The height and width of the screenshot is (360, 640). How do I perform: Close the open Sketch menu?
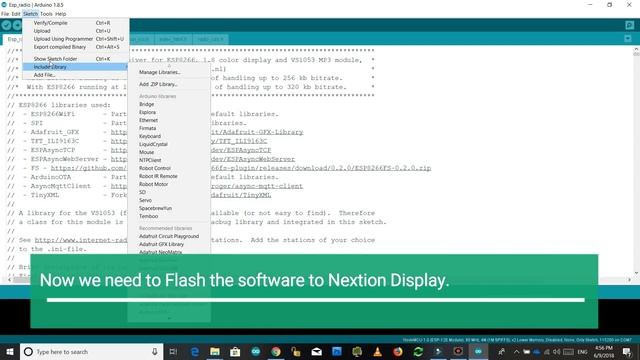click(x=30, y=14)
